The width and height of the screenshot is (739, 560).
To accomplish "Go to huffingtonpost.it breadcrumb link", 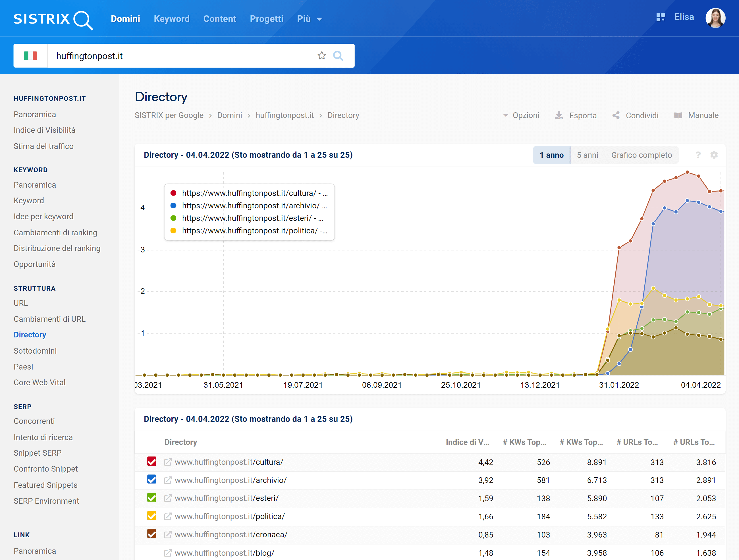I will click(285, 116).
